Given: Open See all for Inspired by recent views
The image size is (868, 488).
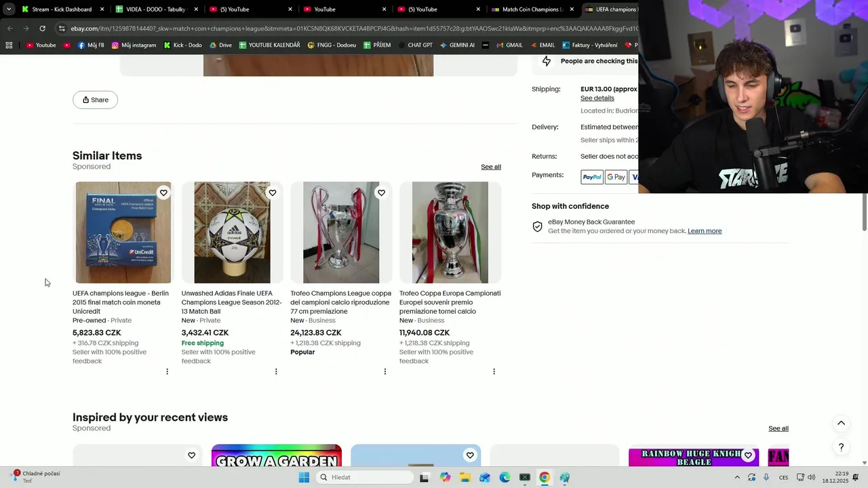Looking at the screenshot, I should [x=778, y=428].
